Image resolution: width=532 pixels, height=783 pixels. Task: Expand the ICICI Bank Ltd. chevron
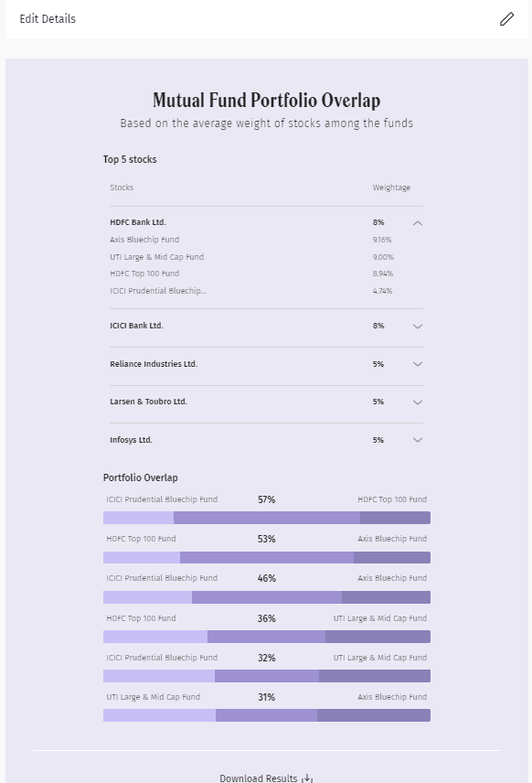pyautogui.click(x=418, y=326)
